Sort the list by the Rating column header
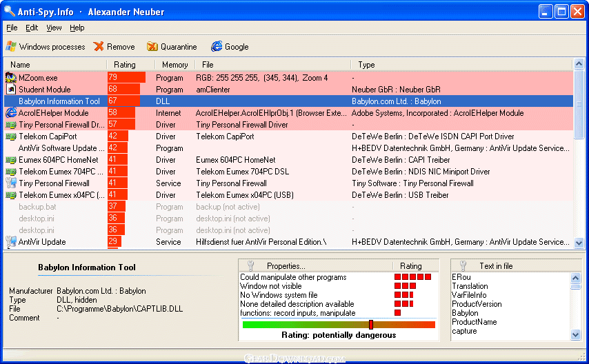The image size is (589, 364). [x=131, y=65]
